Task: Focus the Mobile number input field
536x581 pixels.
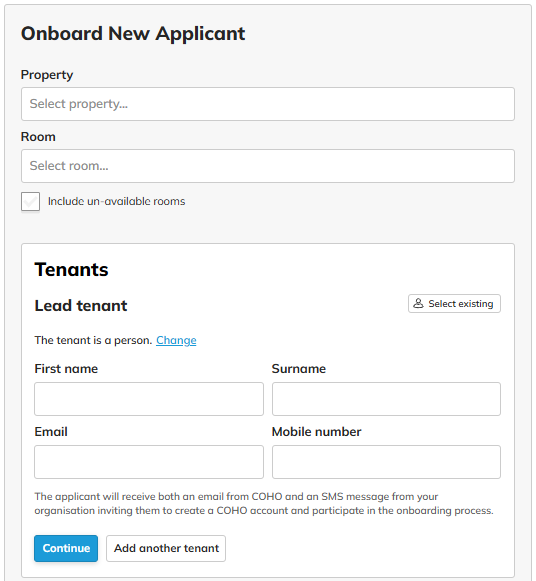Action: coord(386,462)
